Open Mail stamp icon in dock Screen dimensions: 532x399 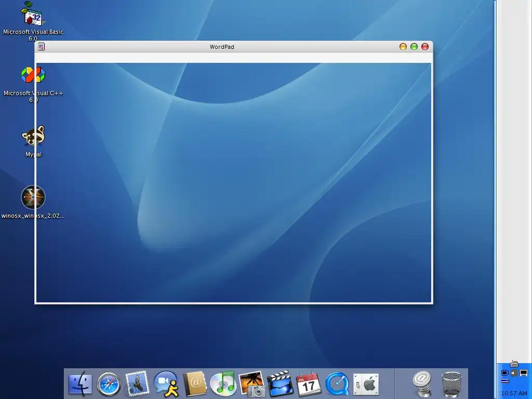click(x=137, y=383)
